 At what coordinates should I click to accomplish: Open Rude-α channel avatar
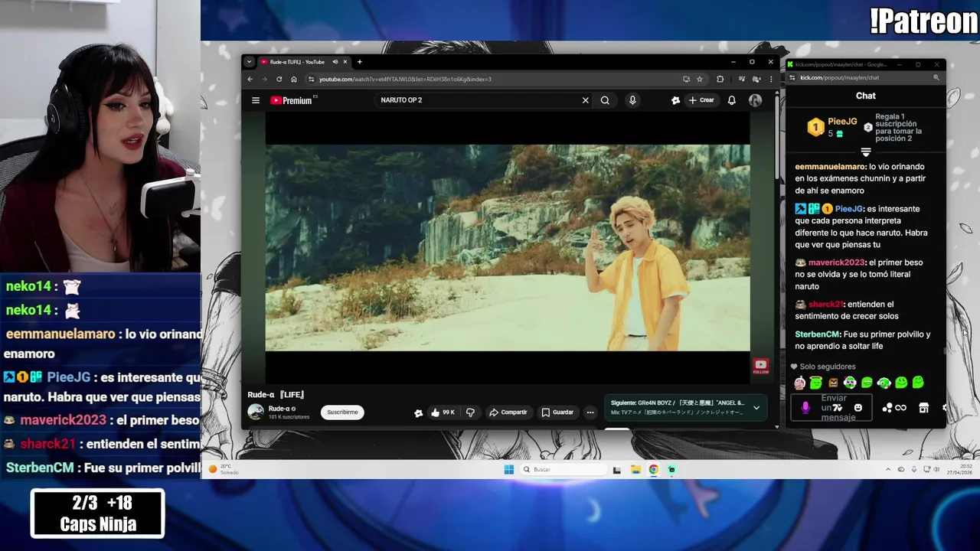(256, 412)
